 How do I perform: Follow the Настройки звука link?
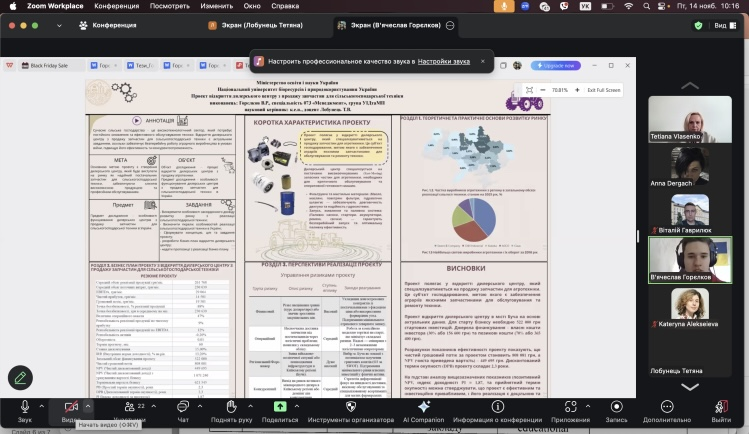(x=444, y=61)
